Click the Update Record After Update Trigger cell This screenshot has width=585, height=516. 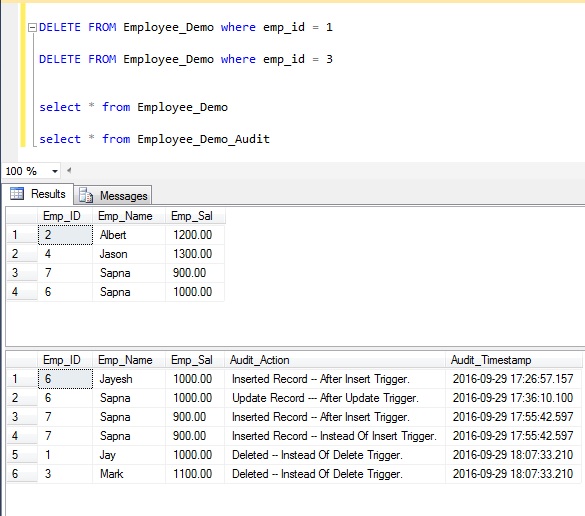(x=335, y=398)
